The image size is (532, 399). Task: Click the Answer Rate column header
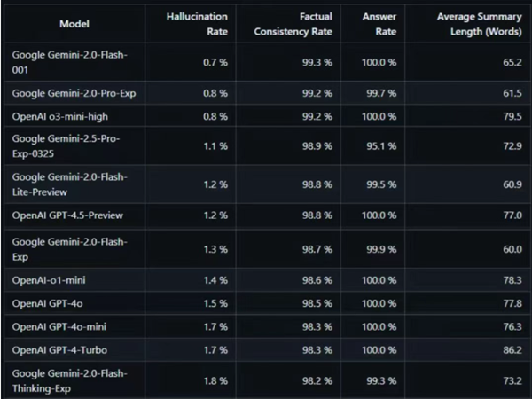coord(379,24)
